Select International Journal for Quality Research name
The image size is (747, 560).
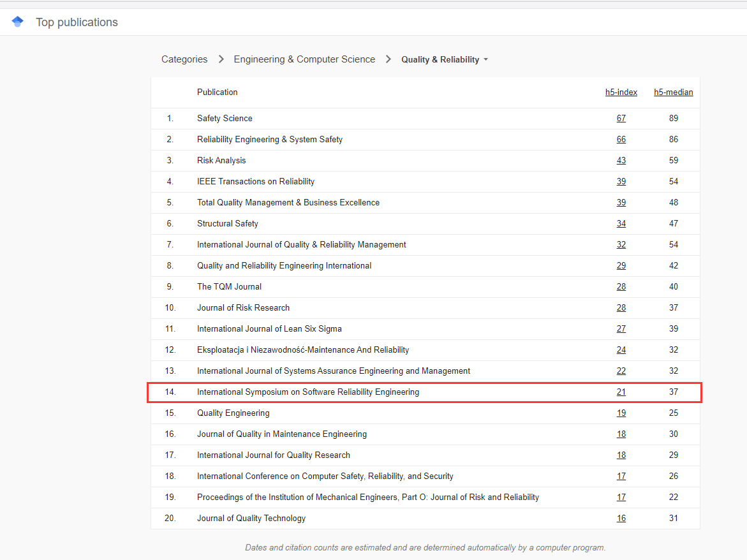[274, 455]
